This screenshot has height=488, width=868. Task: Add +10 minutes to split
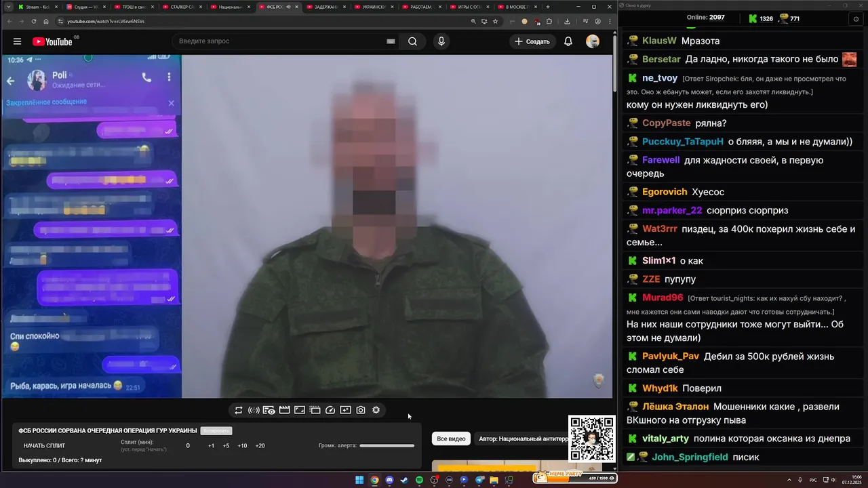(242, 446)
